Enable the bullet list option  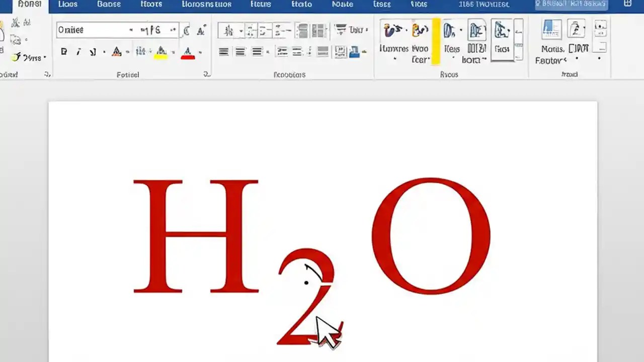point(226,30)
